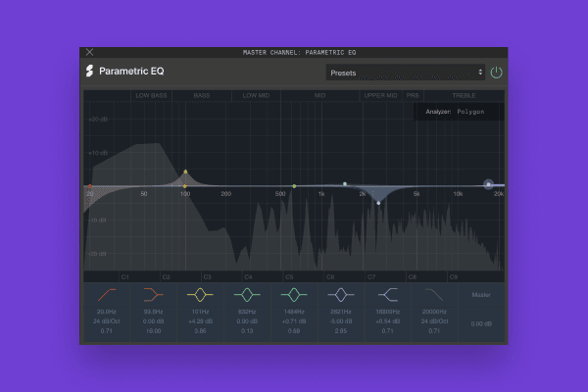Click the PRS band label
The width and height of the screenshot is (588, 392).
click(x=413, y=95)
